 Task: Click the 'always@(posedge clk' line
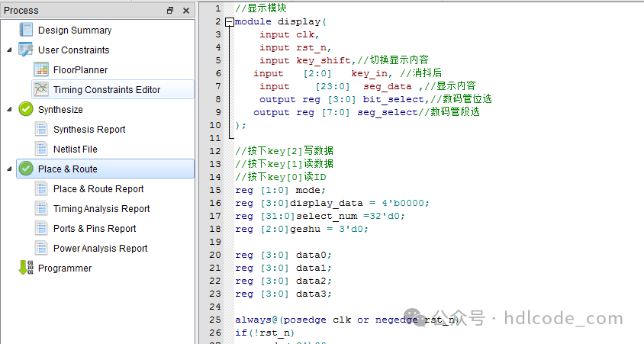347,320
